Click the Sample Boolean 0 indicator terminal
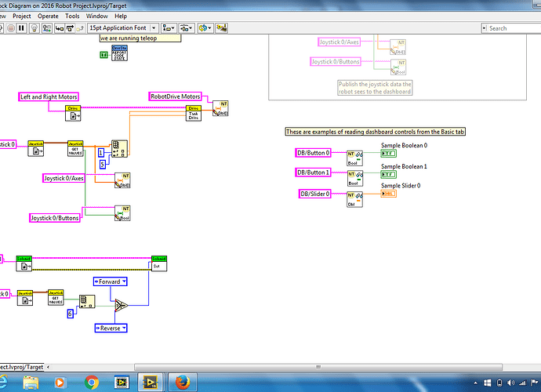This screenshot has width=541, height=392. (388, 154)
